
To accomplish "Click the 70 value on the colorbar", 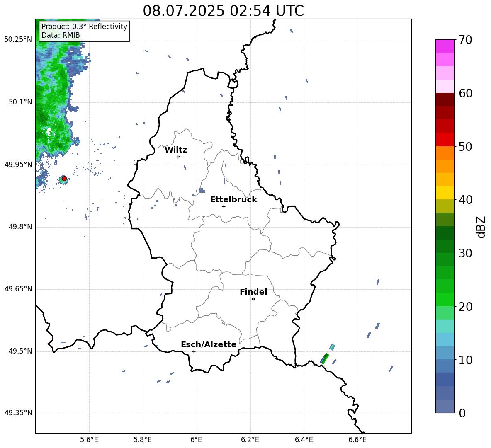I will (x=465, y=40).
